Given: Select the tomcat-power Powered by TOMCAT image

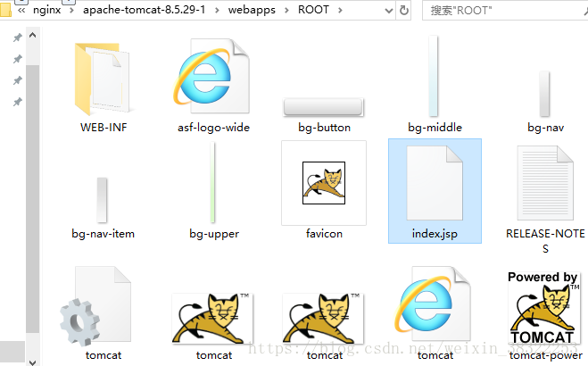Looking at the screenshot, I should click(x=544, y=308).
